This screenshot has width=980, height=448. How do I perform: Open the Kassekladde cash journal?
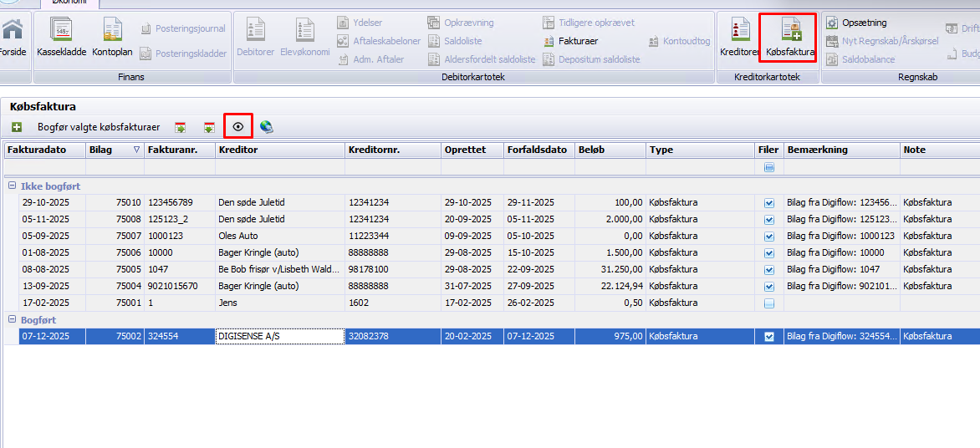62,38
